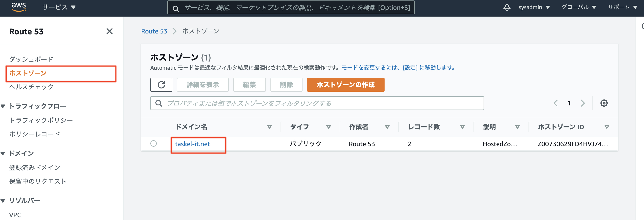Collapse the トラフィックフロー section
This screenshot has height=220, width=644.
pos(3,106)
